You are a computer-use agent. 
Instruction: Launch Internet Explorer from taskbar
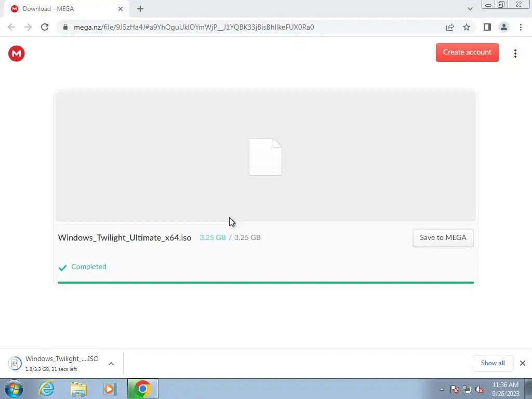click(x=46, y=389)
